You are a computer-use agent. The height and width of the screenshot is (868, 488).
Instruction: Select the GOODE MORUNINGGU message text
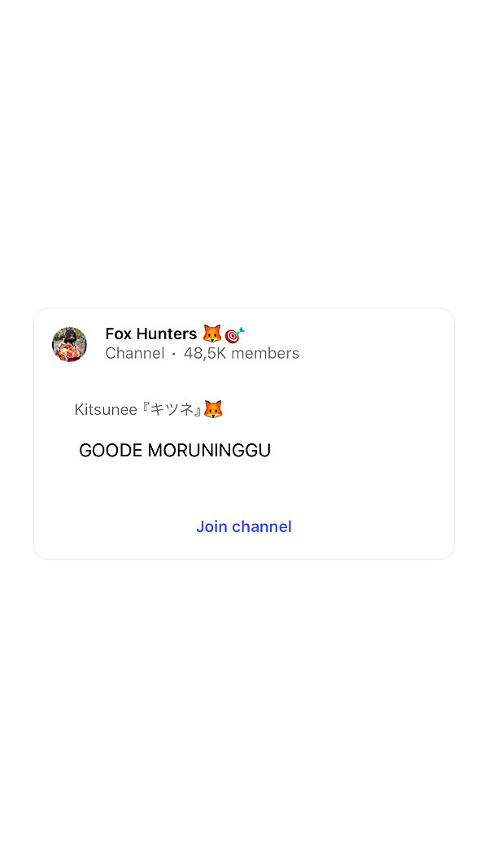(x=175, y=451)
